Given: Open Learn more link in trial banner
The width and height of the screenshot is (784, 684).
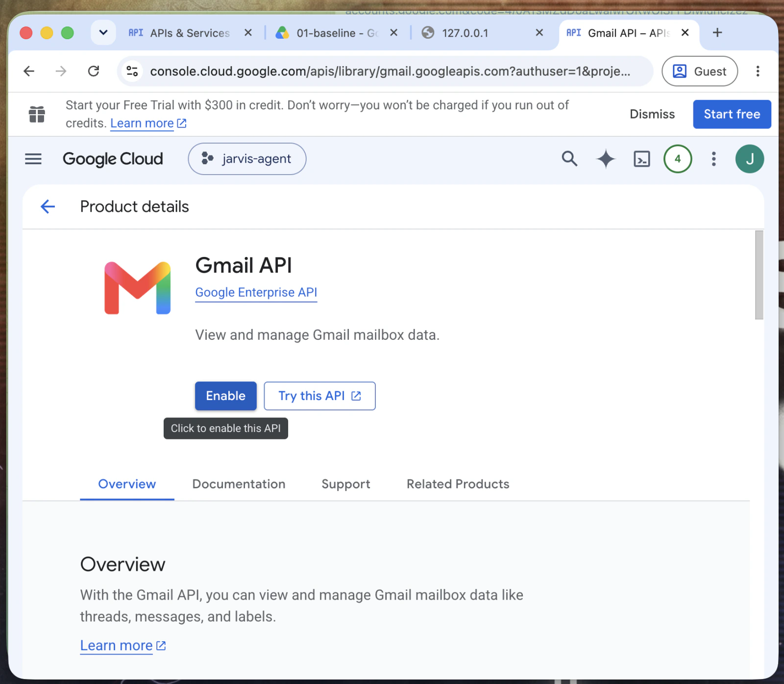Looking at the screenshot, I should click(148, 123).
